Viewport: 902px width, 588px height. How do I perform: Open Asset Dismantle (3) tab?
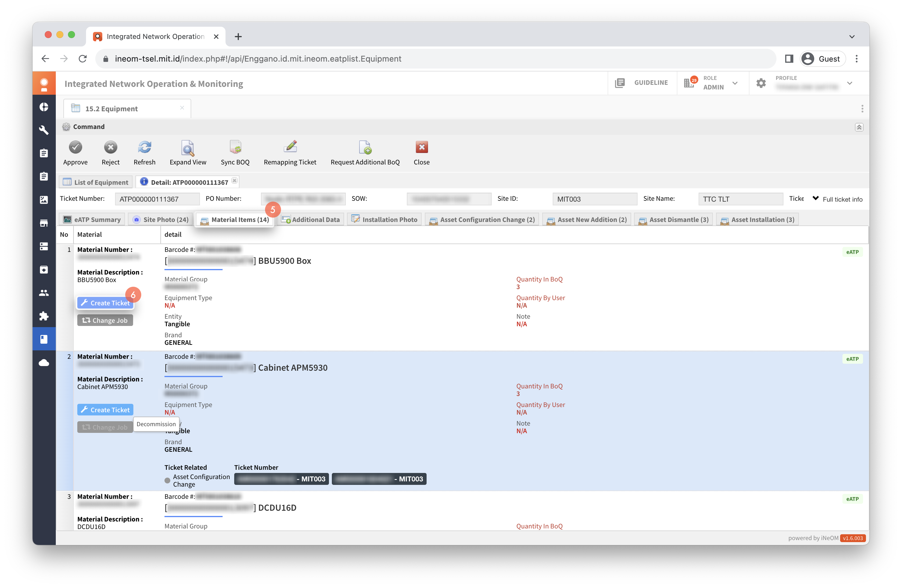[674, 219]
